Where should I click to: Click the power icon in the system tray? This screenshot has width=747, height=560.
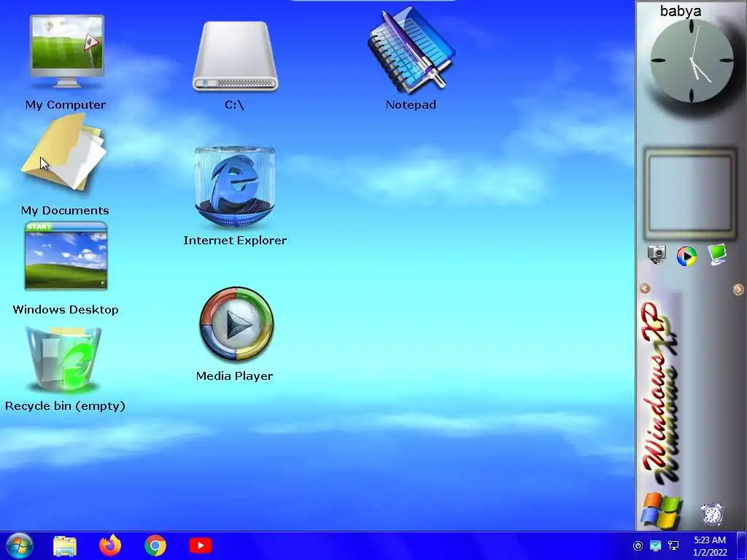pos(638,545)
